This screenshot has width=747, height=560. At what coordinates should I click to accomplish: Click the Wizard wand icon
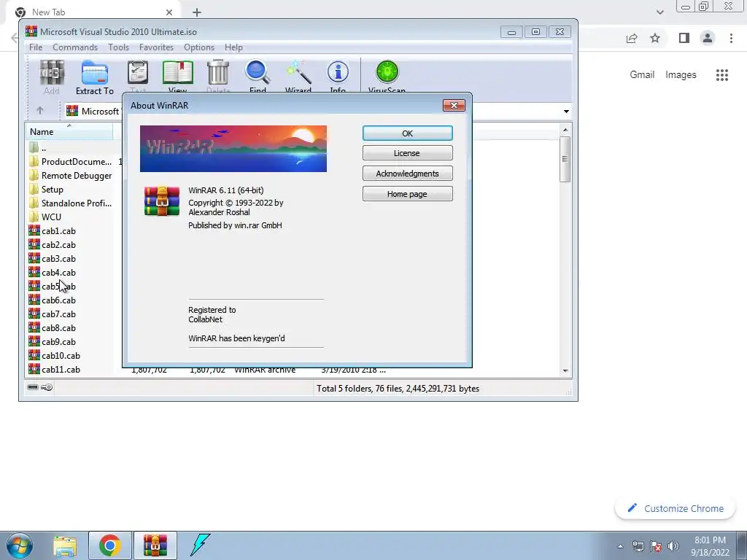(298, 73)
